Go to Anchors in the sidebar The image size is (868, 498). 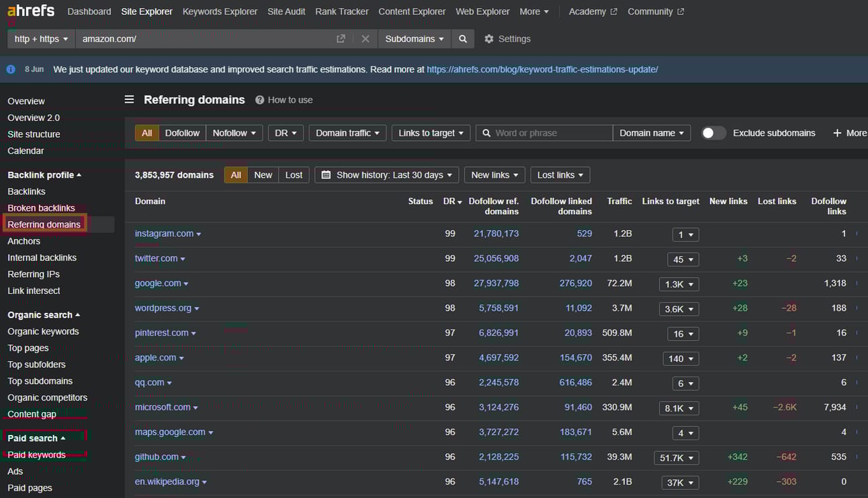(24, 241)
